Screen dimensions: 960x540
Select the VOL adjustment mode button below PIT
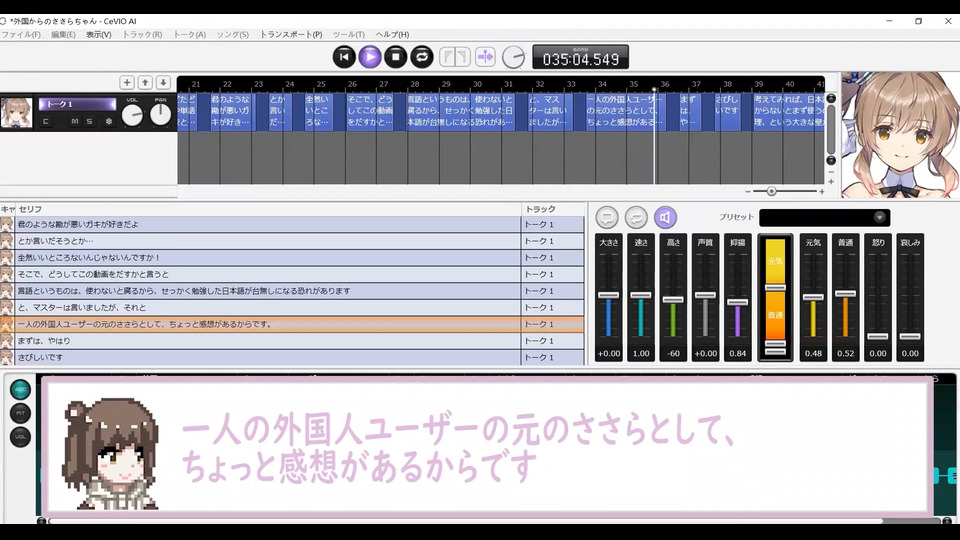(x=20, y=437)
